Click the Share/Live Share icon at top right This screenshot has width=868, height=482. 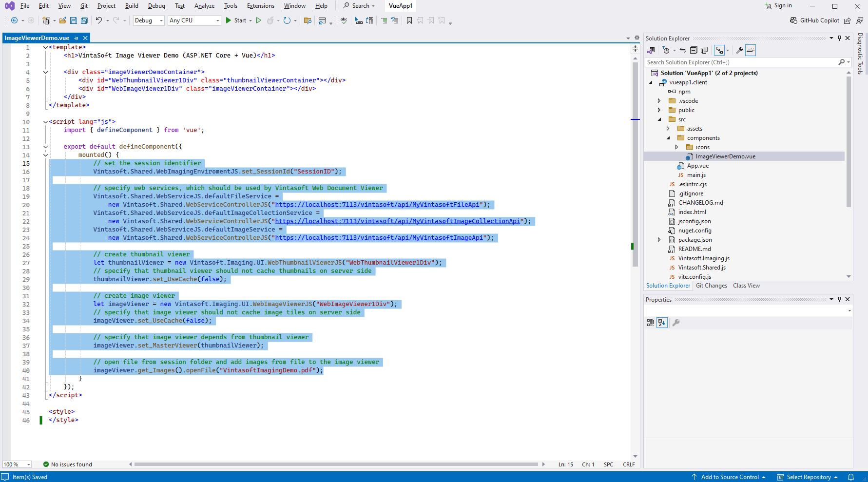click(x=848, y=20)
